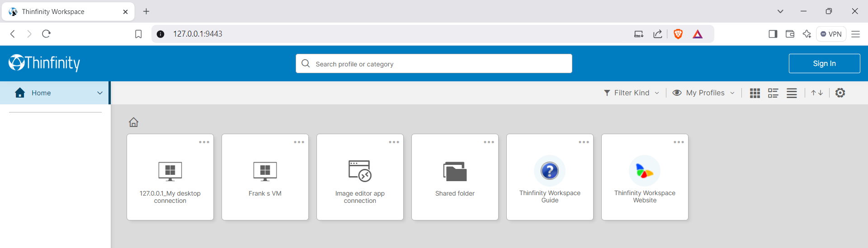Click the Home house icon in sidebar

click(x=20, y=93)
